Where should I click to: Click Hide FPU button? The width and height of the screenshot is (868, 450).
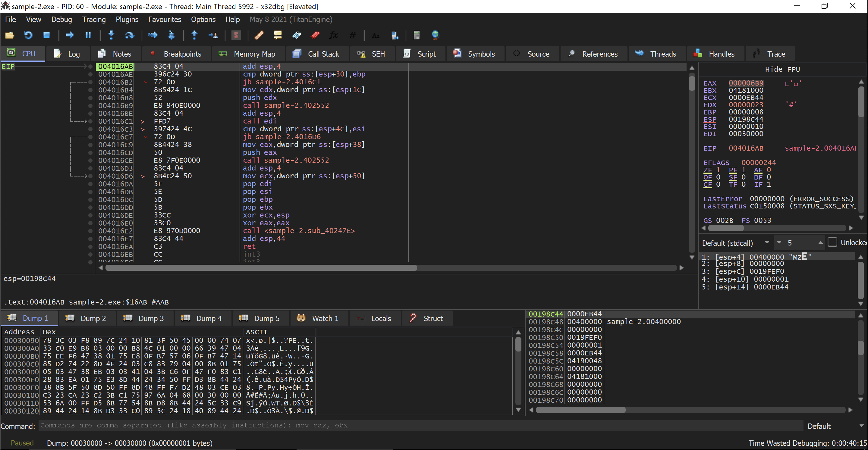[782, 69]
